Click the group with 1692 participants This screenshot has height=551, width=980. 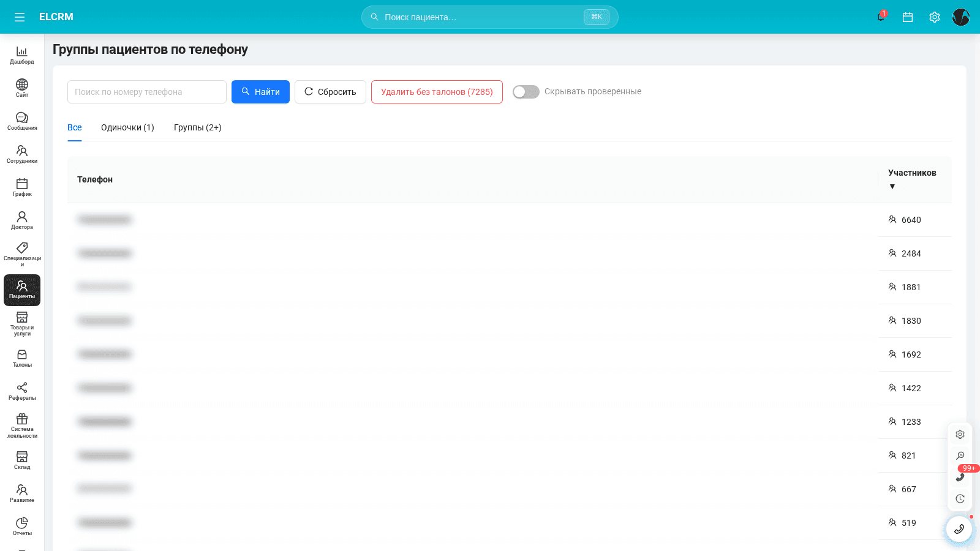(510, 354)
